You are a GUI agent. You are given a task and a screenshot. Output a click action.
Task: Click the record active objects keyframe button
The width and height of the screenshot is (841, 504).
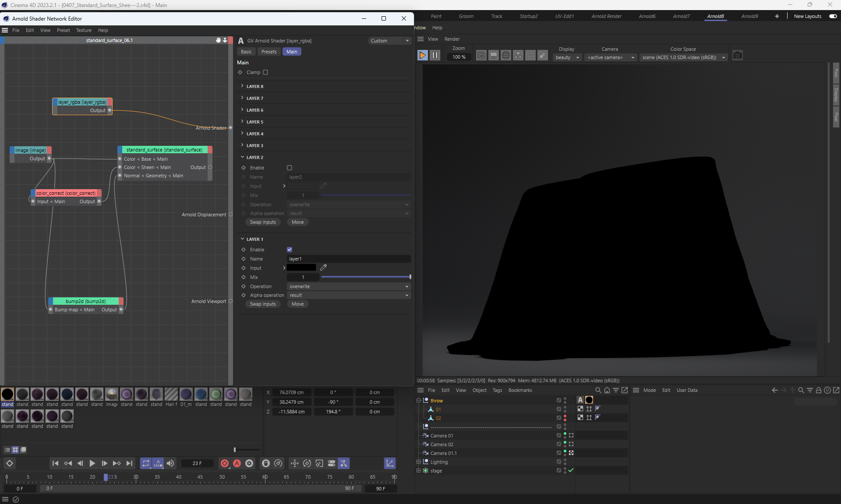225,463
